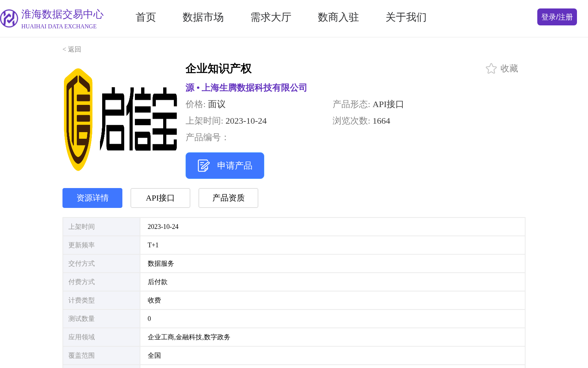Click 产品形态: API接口 text
The image size is (588, 368).
(x=368, y=105)
